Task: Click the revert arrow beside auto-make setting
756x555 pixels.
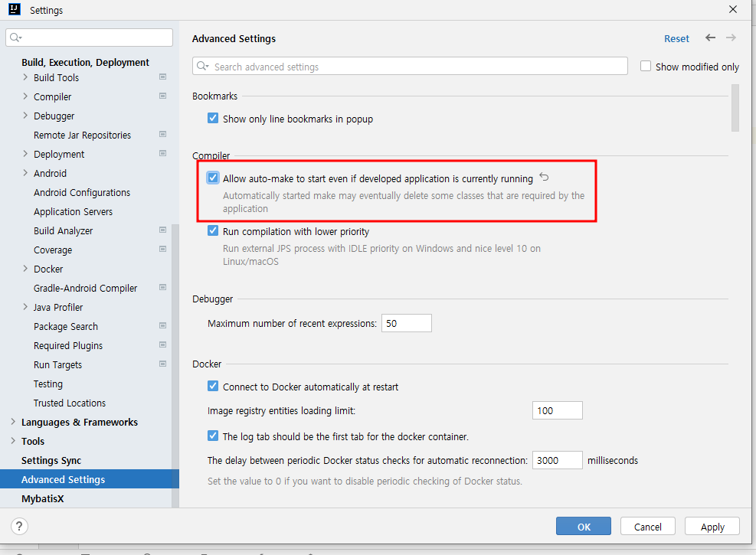Action: (544, 177)
